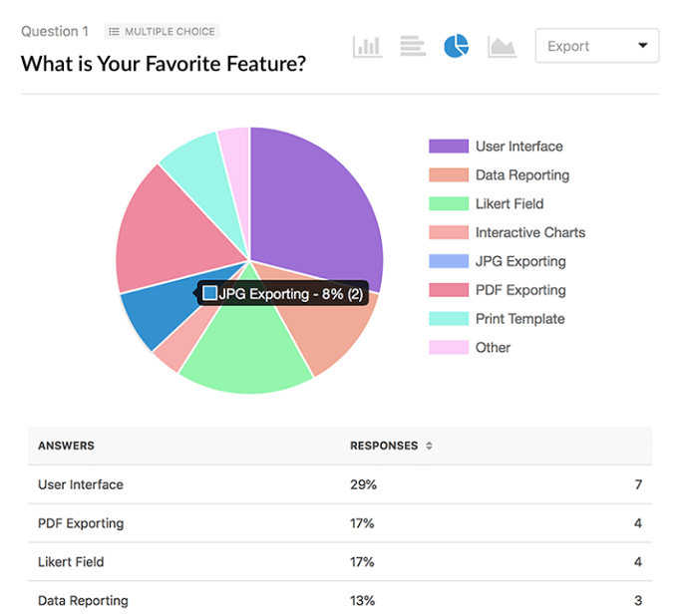Toggle Data Reporting series in legend
The height and width of the screenshot is (616, 682).
click(x=499, y=174)
